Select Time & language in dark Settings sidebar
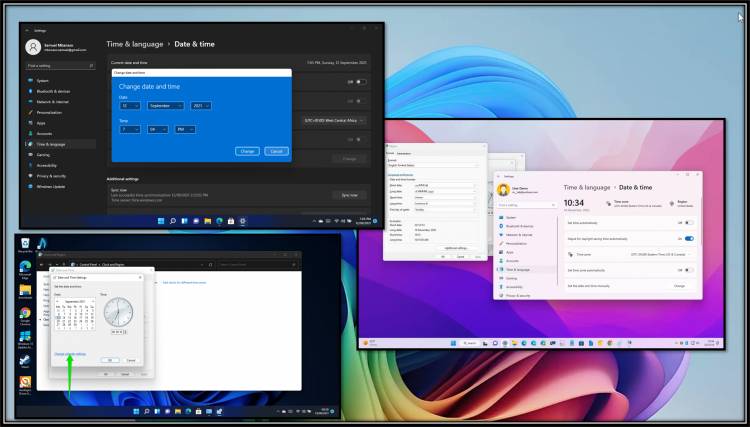The width and height of the screenshot is (750, 427). [x=60, y=144]
